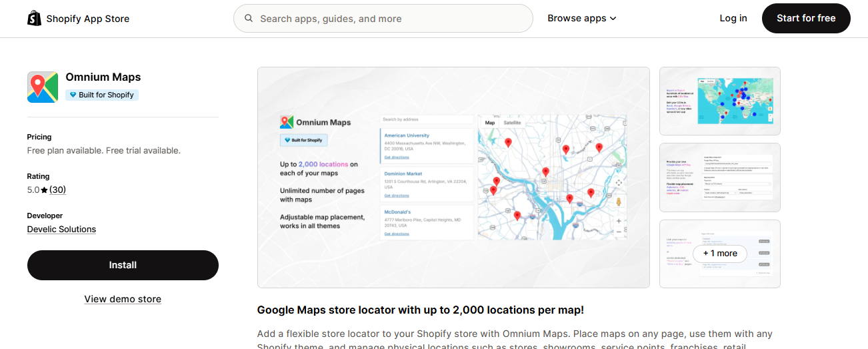
Task: Click the Shopify bag logo icon
Action: [x=34, y=19]
